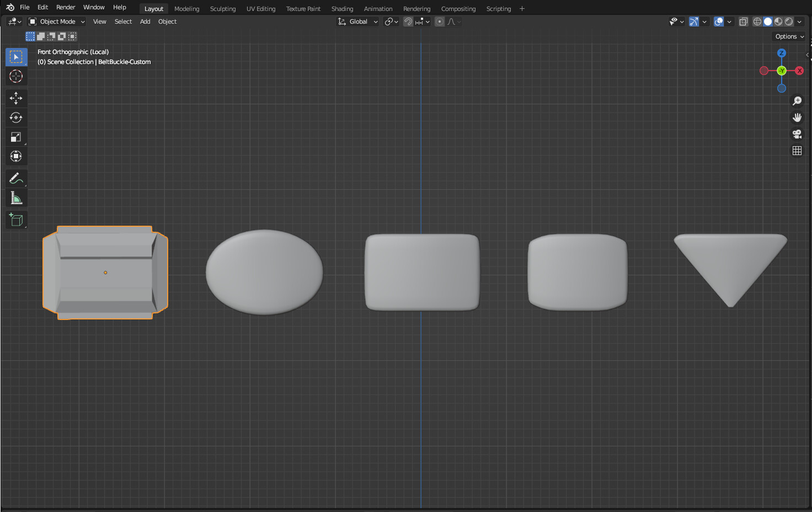Image resolution: width=812 pixels, height=512 pixels.
Task: Add a new workspace with plus button
Action: click(x=522, y=9)
